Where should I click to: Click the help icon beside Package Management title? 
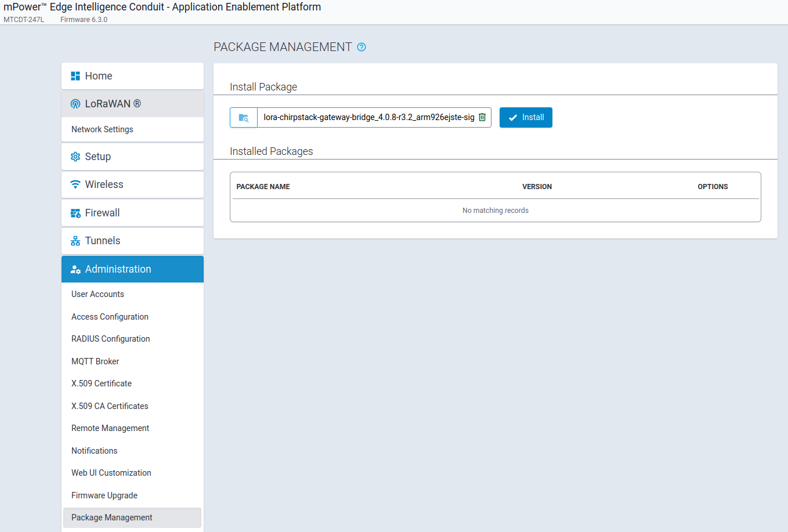pos(362,47)
